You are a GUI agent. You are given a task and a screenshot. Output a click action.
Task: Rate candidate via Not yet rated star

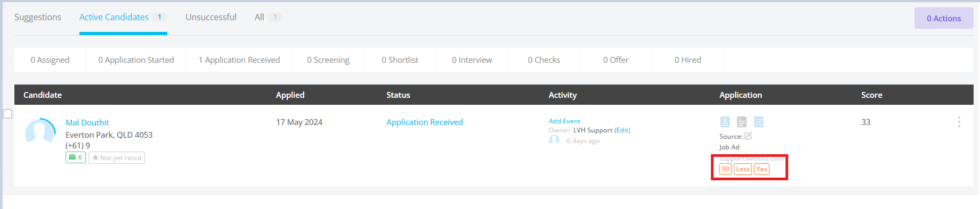[x=117, y=157]
